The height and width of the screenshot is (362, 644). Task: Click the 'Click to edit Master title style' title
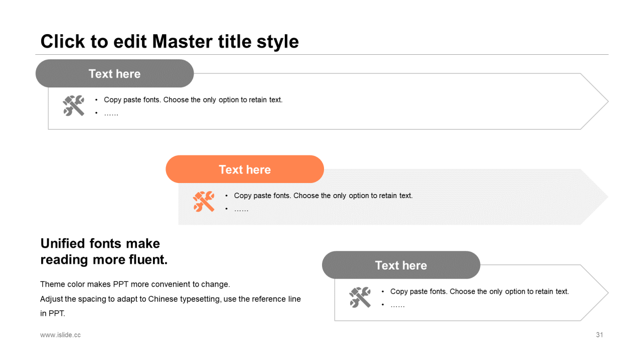point(170,41)
